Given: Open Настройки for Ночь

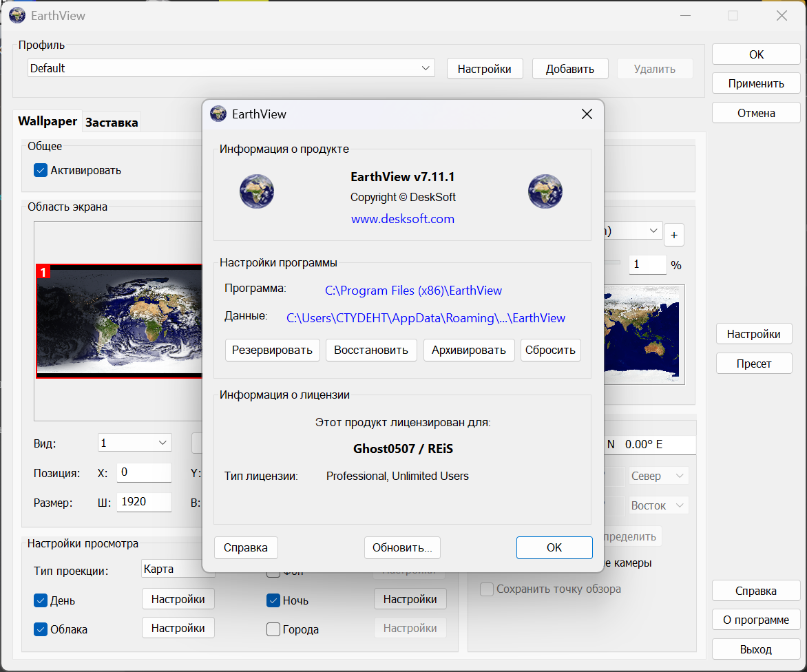Looking at the screenshot, I should point(410,599).
